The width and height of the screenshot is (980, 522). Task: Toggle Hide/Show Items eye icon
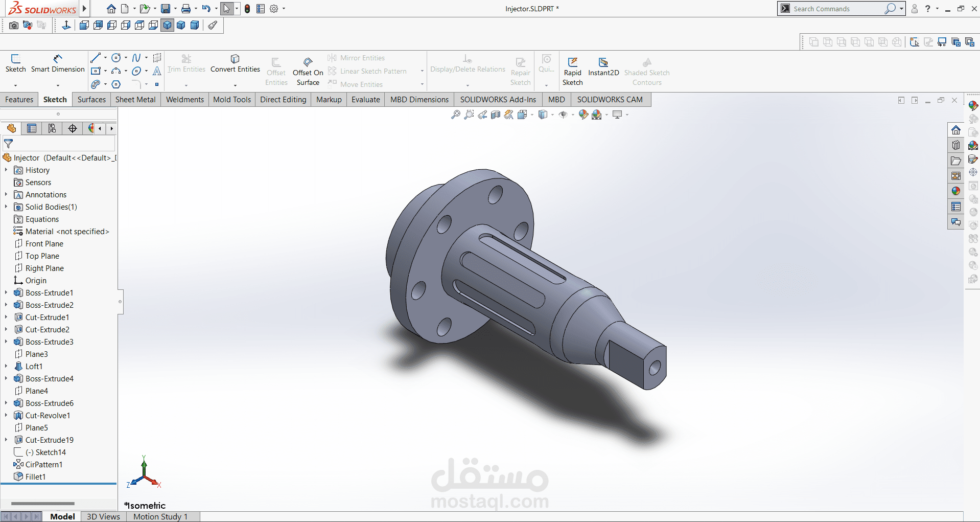tap(563, 115)
